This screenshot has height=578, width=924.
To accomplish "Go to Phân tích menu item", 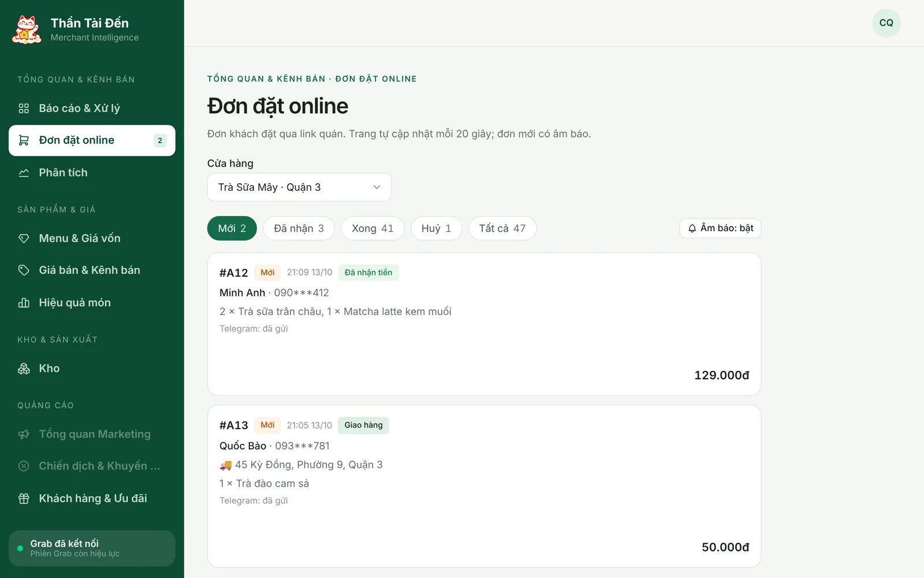I will pos(92,173).
